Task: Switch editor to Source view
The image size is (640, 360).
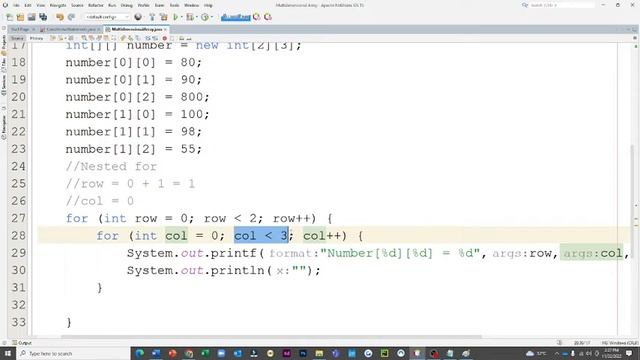Action: click(x=17, y=38)
